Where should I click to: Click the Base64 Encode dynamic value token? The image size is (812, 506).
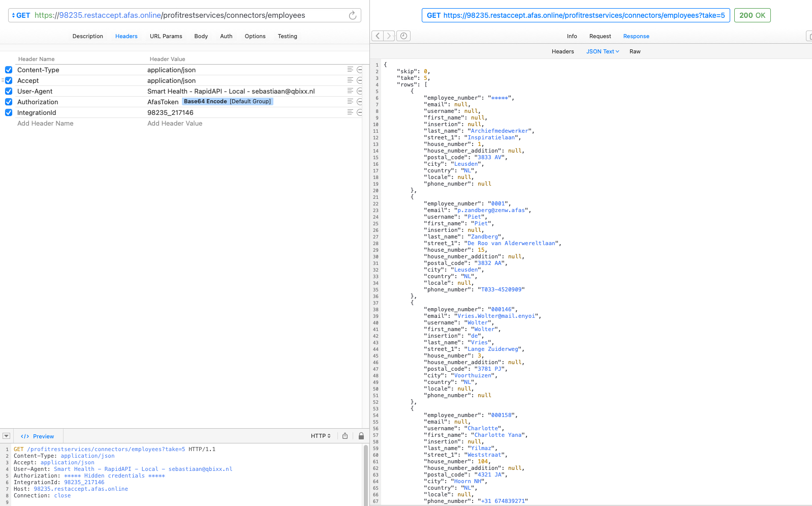tap(228, 102)
